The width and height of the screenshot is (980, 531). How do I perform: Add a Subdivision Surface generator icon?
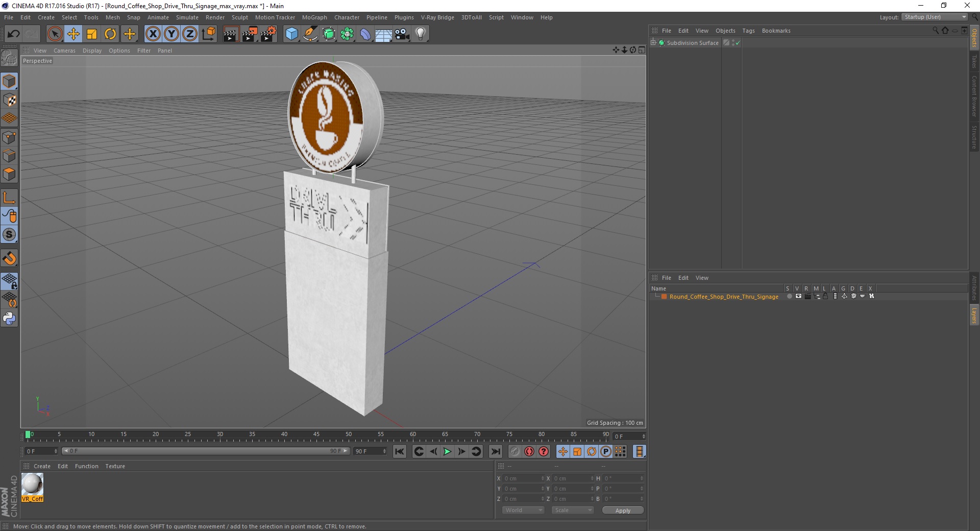point(329,34)
